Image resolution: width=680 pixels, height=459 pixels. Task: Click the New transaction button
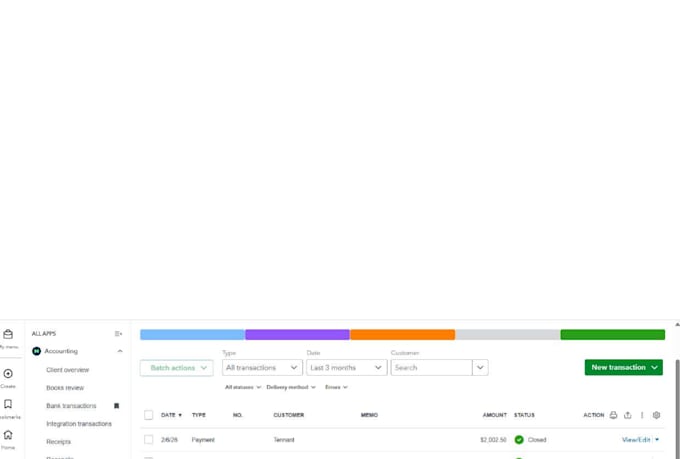coord(623,367)
